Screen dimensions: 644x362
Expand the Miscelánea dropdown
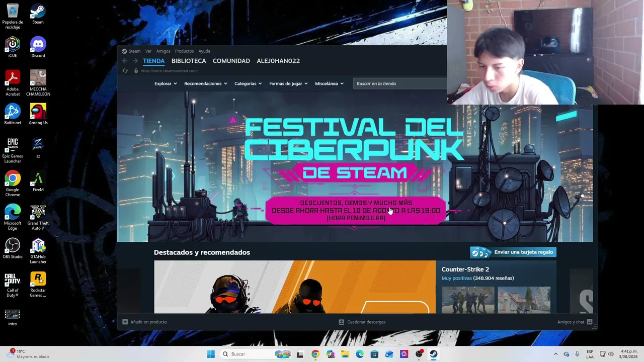tap(330, 83)
